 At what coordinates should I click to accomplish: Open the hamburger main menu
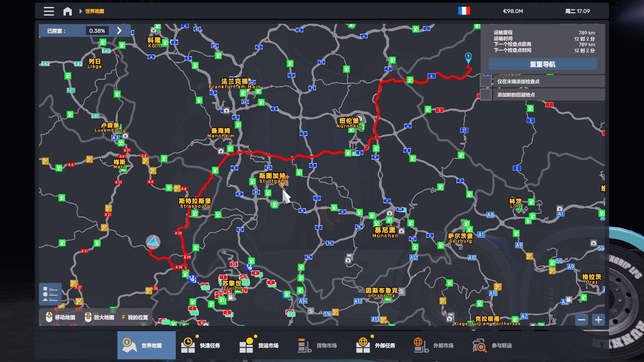tap(49, 11)
